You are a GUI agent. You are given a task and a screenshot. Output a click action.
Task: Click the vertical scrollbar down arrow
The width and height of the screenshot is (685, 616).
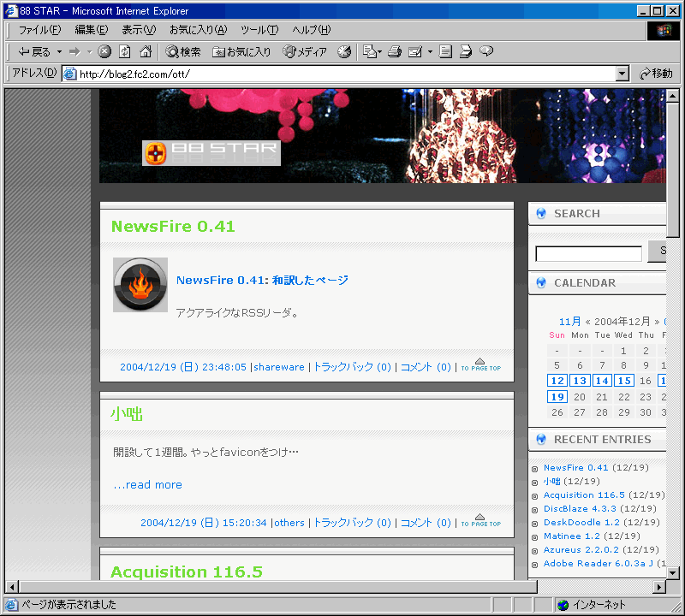pos(673,572)
